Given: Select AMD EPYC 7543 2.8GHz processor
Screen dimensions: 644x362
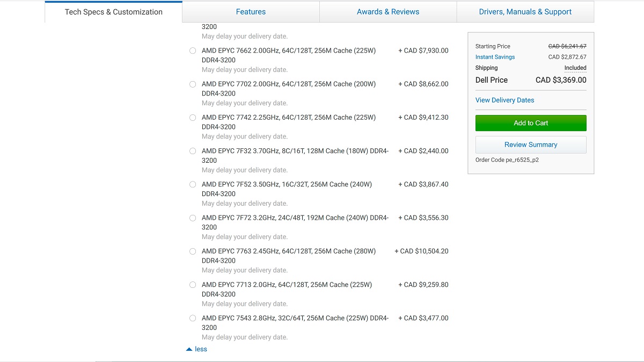Looking at the screenshot, I should (193, 318).
